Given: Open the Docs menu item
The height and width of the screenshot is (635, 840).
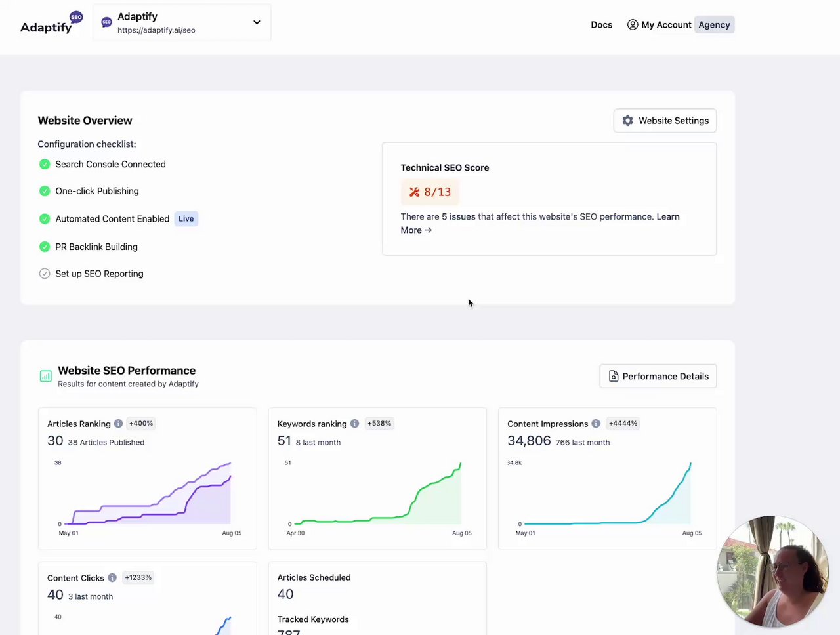Looking at the screenshot, I should point(601,25).
